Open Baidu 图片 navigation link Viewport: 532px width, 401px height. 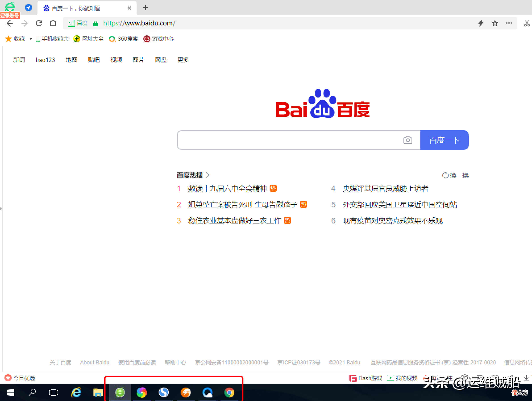coord(139,60)
